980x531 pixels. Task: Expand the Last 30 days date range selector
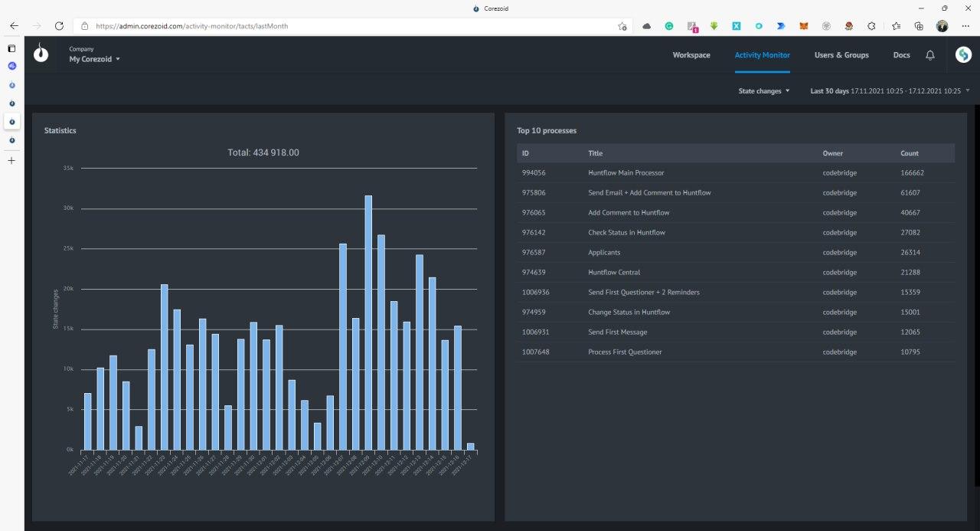890,91
